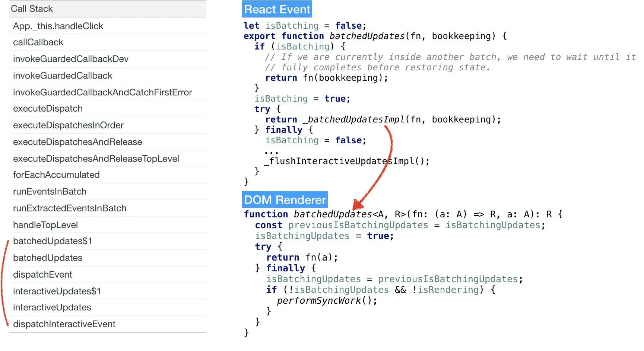This screenshot has width=644, height=351.
Task: Click the comment 'fully completes before restoring state.'
Action: (378, 67)
